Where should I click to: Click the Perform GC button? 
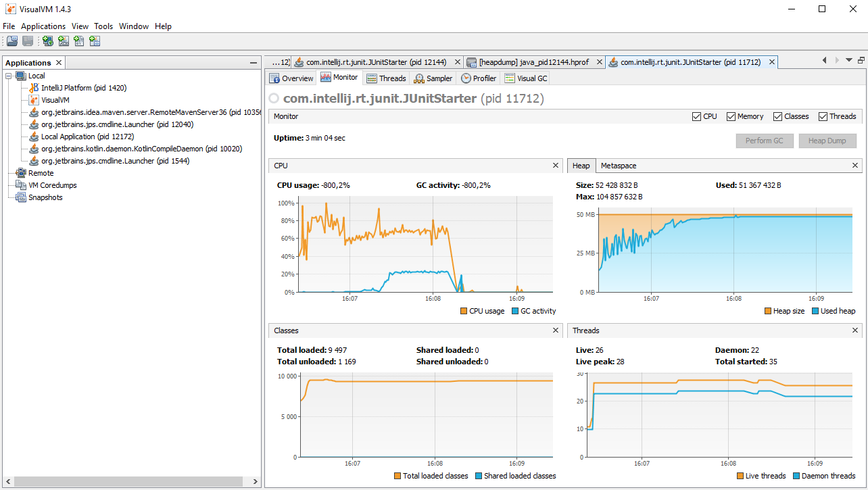(765, 141)
